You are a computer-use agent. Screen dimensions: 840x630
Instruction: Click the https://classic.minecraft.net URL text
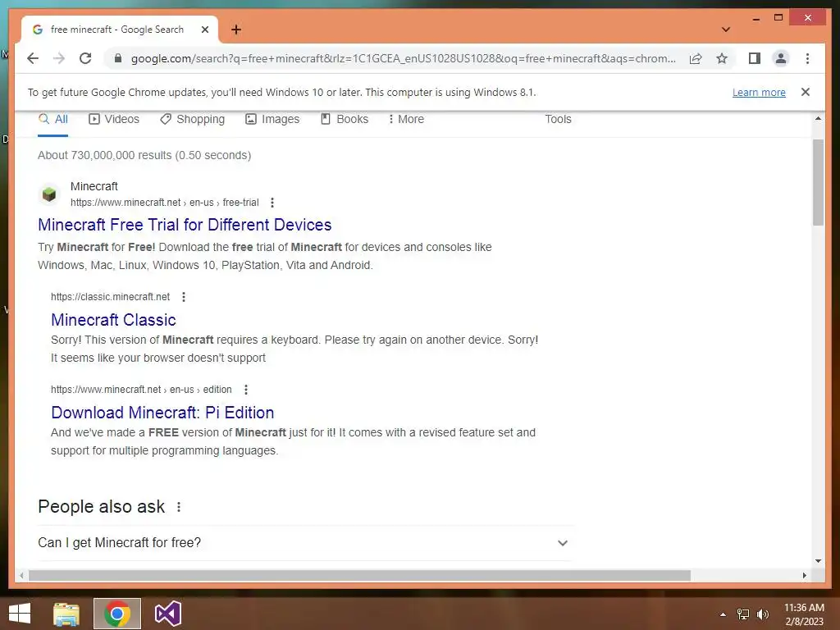pyautogui.click(x=111, y=297)
